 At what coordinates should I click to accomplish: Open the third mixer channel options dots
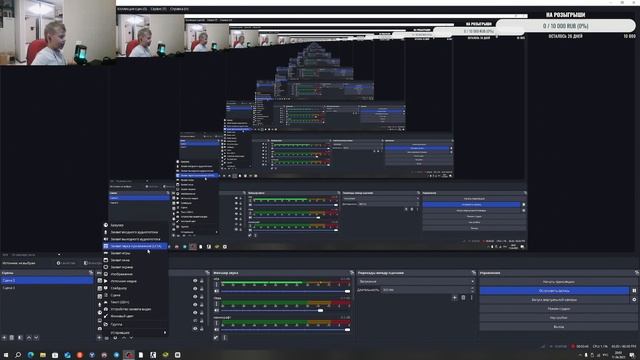tap(216, 323)
